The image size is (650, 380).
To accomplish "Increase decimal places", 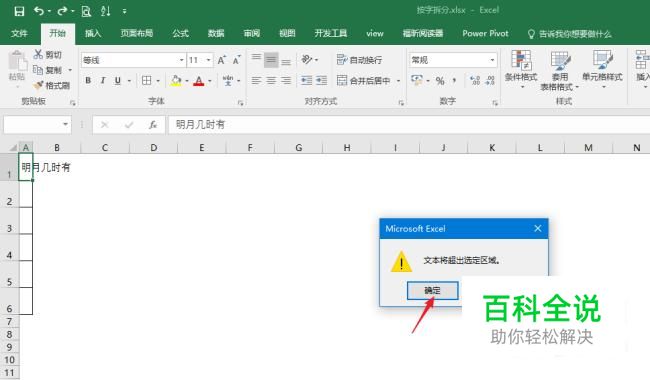I will (475, 80).
